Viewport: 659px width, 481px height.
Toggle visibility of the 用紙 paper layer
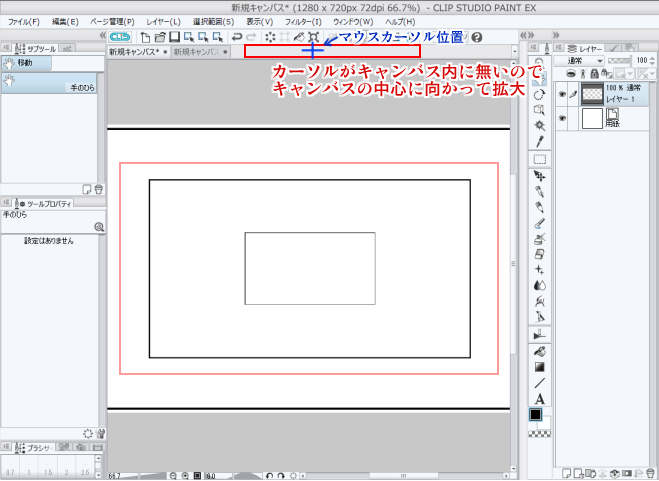coord(561,118)
